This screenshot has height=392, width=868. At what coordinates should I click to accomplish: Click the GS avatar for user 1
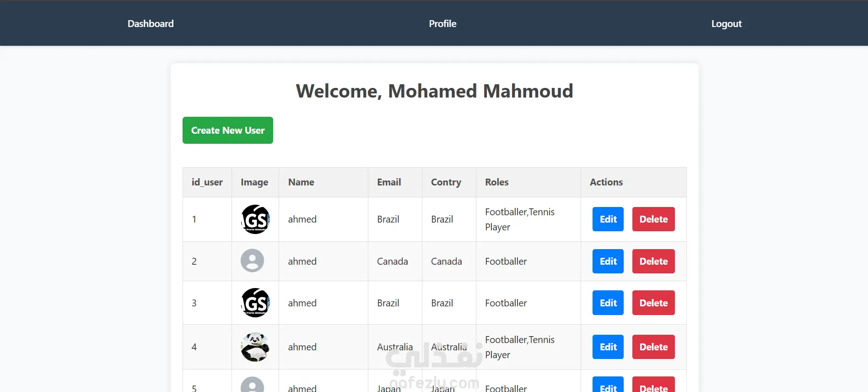coord(255,219)
